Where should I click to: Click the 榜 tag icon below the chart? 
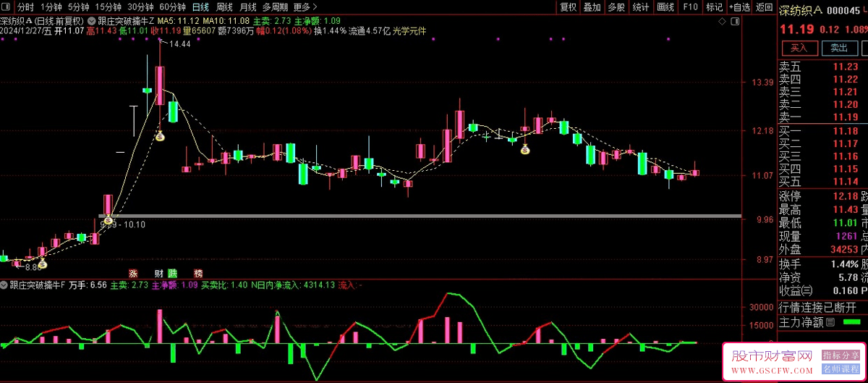(x=198, y=274)
